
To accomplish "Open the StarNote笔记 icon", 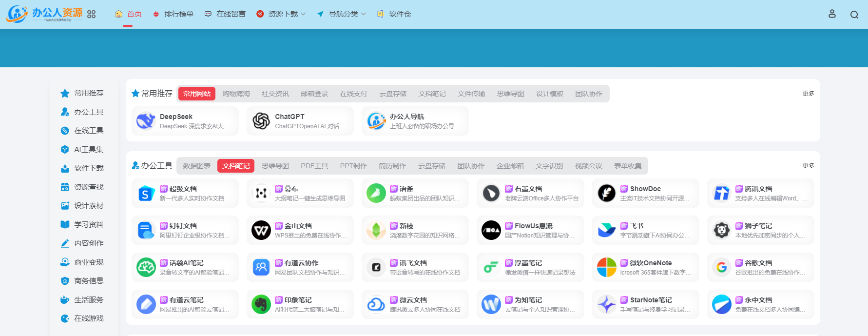I will tap(606, 304).
